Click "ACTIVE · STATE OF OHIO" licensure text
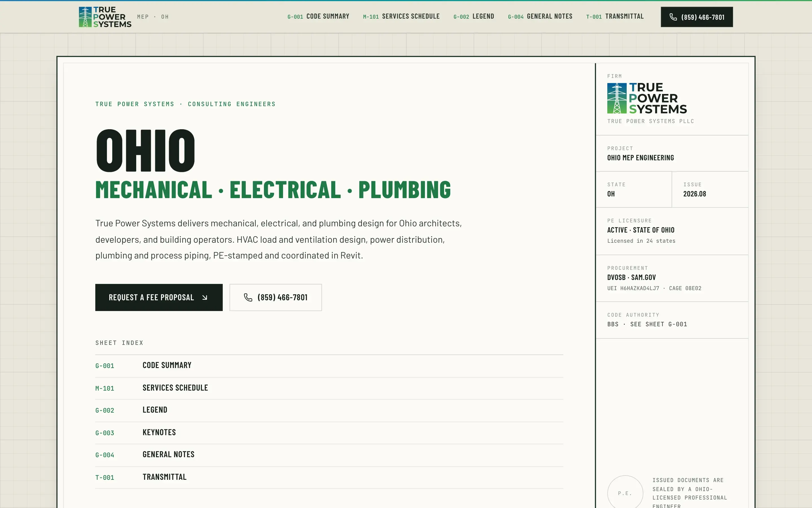The height and width of the screenshot is (508, 812). point(641,230)
